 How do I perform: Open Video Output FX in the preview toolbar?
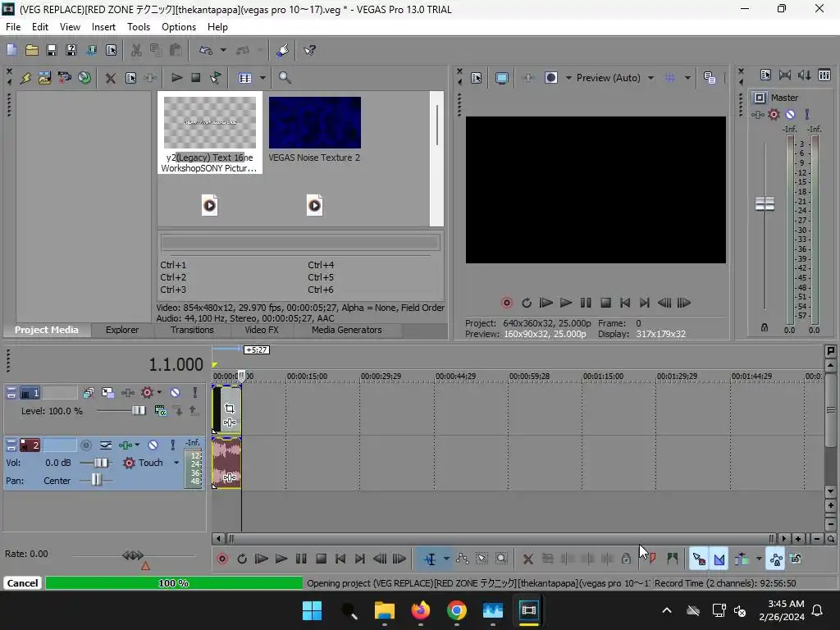coord(528,78)
